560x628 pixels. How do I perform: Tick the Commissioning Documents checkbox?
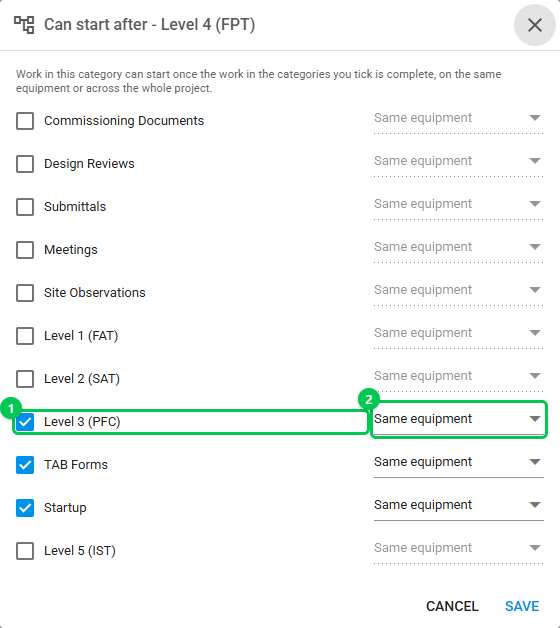(x=25, y=121)
